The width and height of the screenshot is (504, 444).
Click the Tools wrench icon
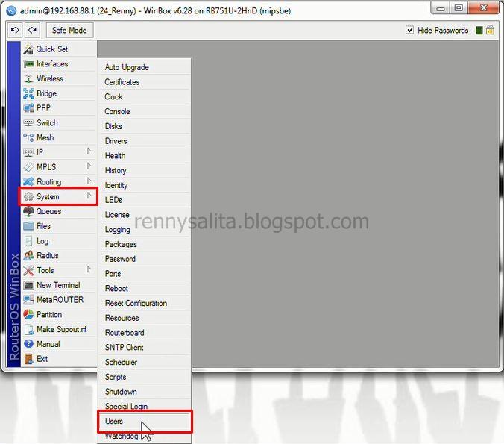[x=28, y=271]
